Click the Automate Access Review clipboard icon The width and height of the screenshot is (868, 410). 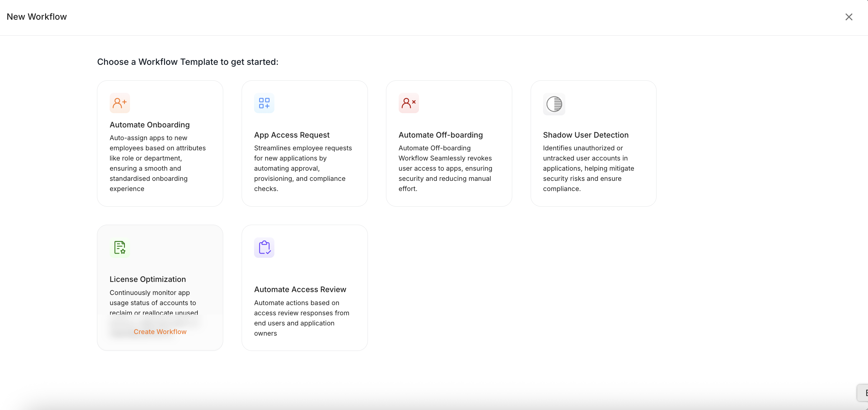pyautogui.click(x=264, y=247)
